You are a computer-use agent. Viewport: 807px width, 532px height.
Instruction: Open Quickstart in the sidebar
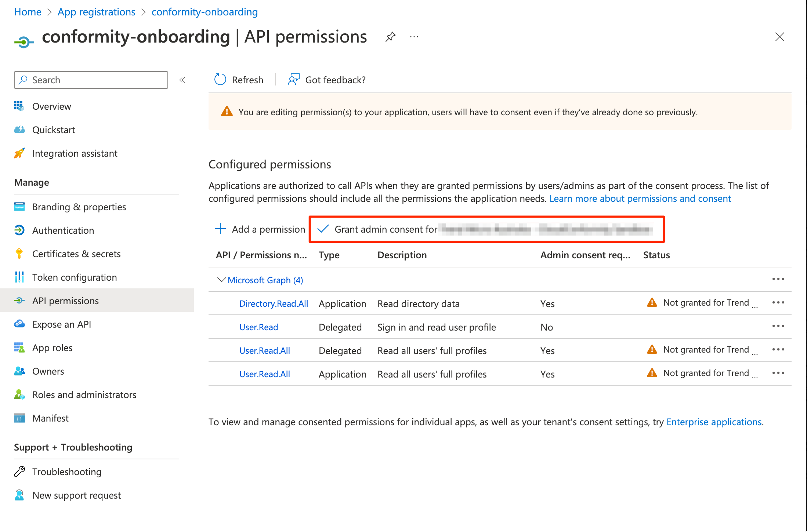tap(54, 130)
